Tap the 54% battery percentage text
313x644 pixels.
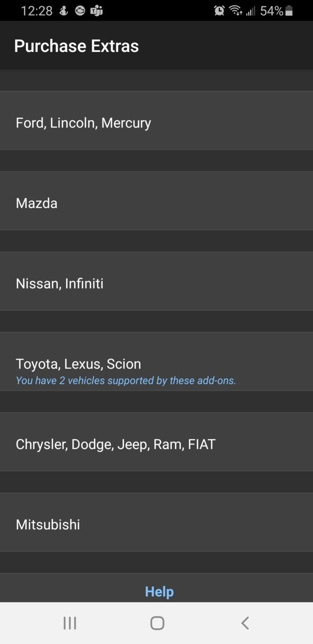(x=272, y=11)
